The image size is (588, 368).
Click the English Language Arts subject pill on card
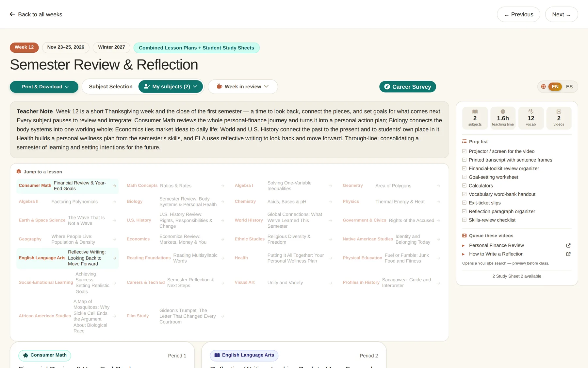click(x=244, y=356)
